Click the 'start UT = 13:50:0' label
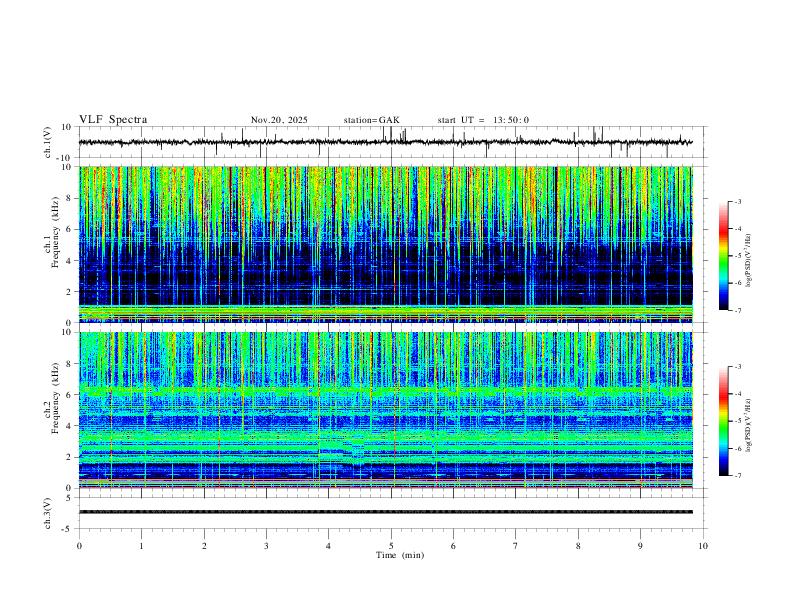The width and height of the screenshot is (792, 612). click(483, 120)
